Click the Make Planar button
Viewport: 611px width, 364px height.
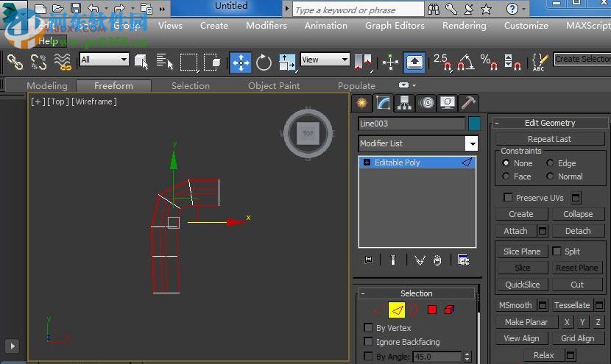pos(526,322)
